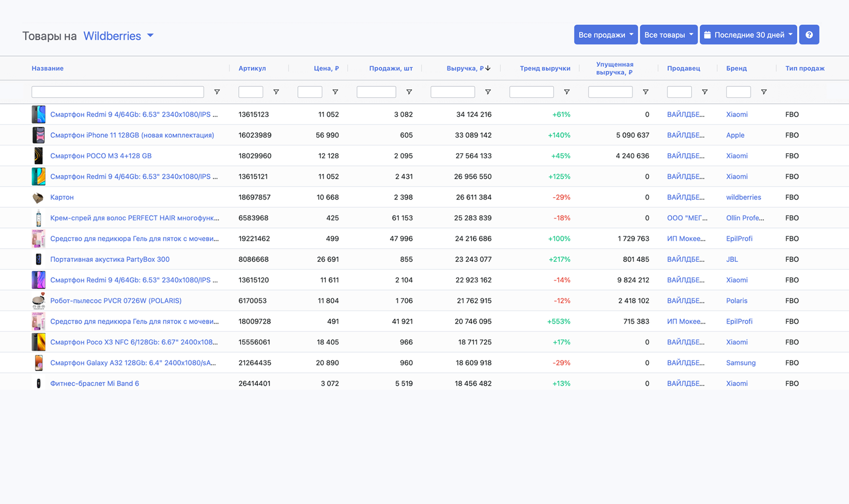Open the Samsung brand link
849x504 pixels.
741,363
